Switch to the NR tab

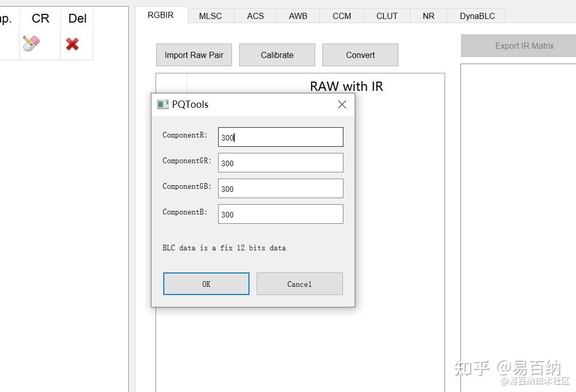(x=428, y=16)
